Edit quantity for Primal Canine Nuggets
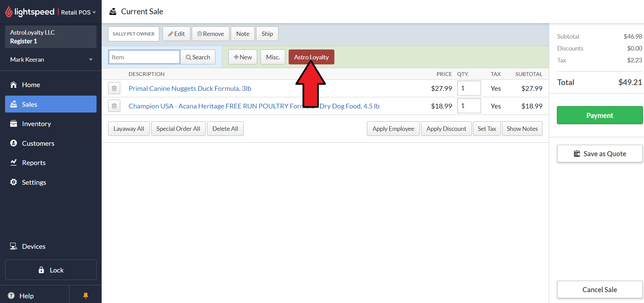The image size is (644, 303). 469,88
